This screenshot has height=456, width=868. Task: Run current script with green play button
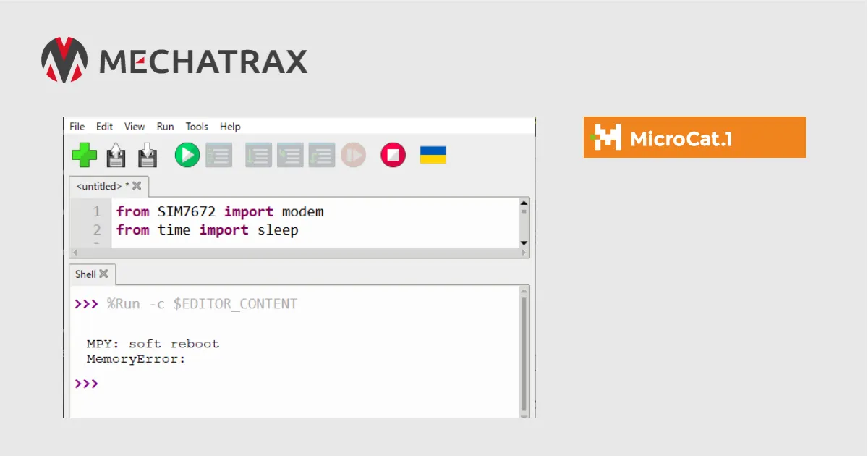(187, 155)
